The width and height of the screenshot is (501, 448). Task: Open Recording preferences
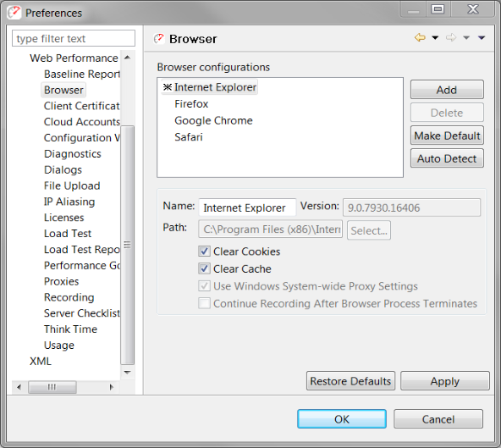pyautogui.click(x=69, y=297)
